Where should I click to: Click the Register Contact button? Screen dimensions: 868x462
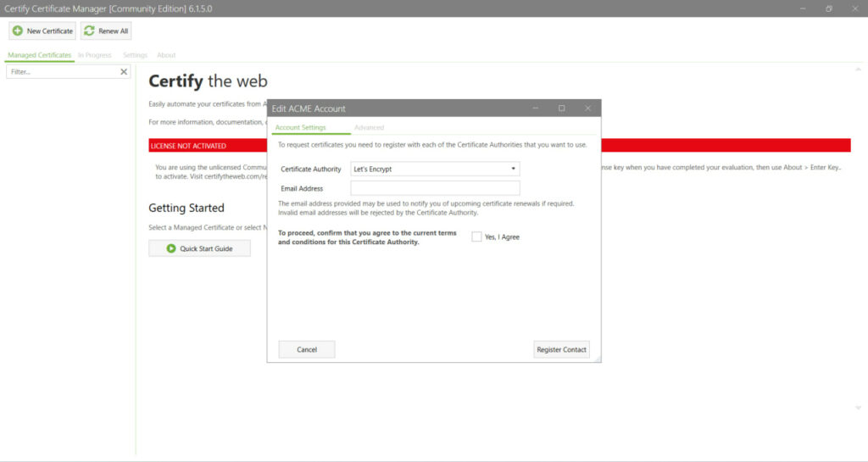click(561, 350)
